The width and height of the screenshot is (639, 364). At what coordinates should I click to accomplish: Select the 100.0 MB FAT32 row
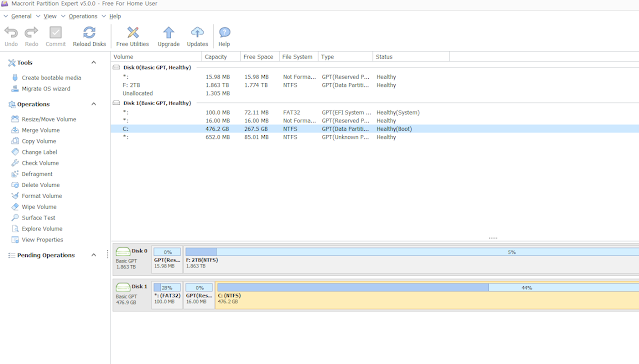375,112
